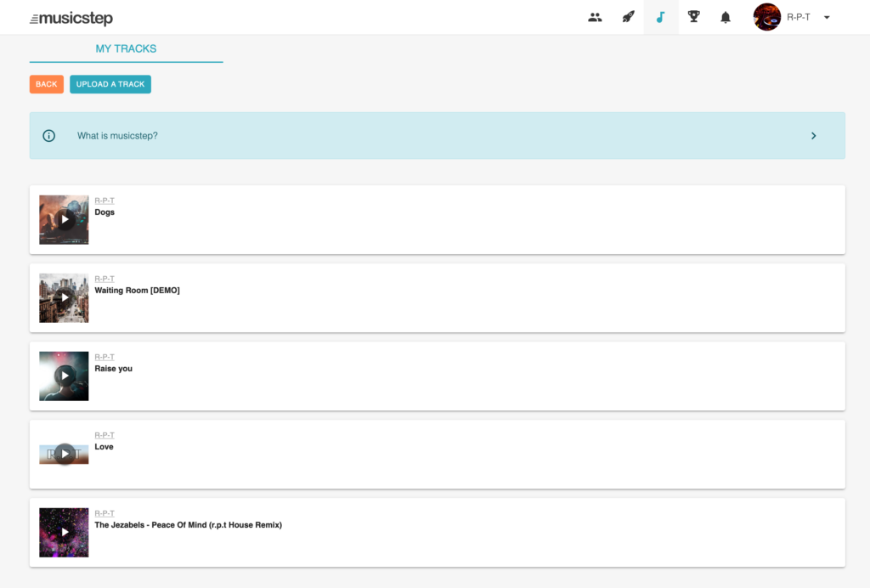Image resolution: width=870 pixels, height=588 pixels.
Task: Open the music note tracks icon
Action: [x=660, y=17]
